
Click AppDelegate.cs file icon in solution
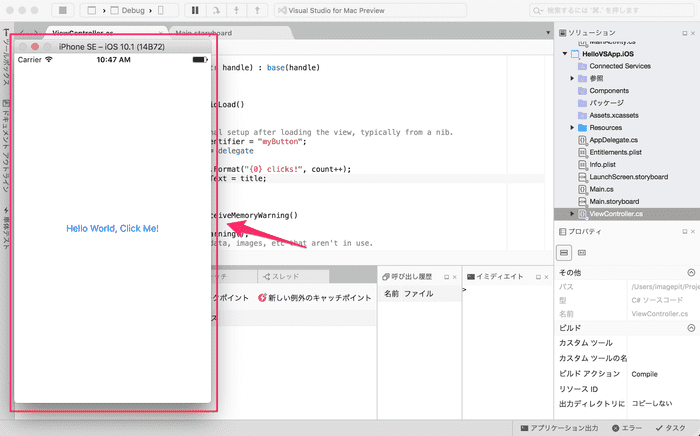tap(582, 140)
